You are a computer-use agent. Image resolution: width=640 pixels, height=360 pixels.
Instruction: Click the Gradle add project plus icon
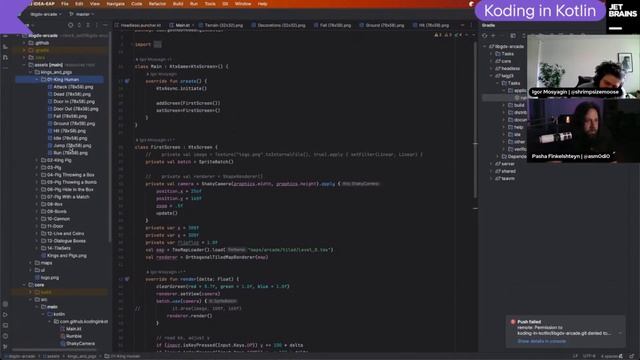pos(493,36)
